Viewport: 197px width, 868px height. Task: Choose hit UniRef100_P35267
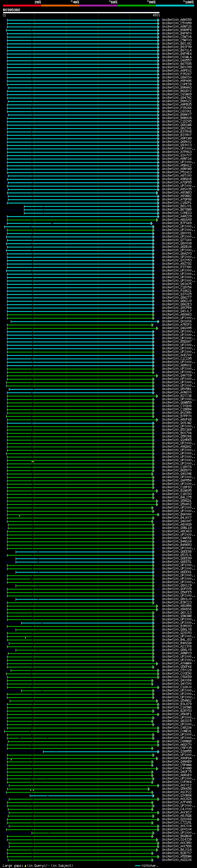(177, 74)
